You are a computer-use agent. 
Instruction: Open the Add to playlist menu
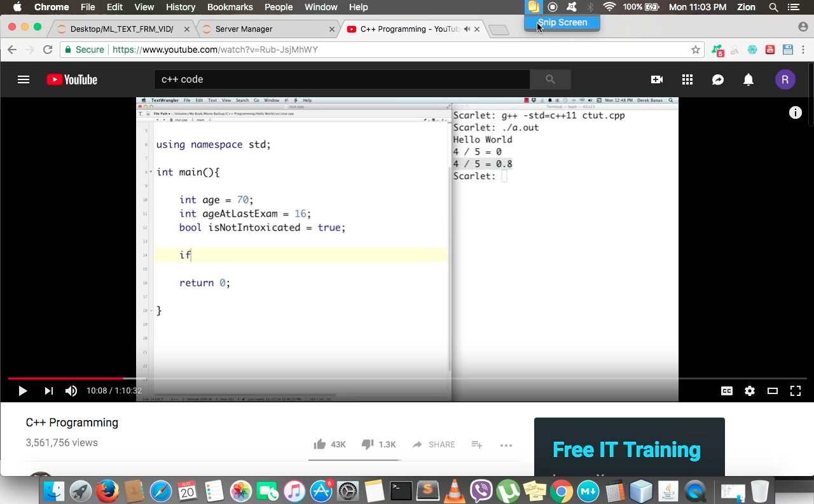click(x=477, y=444)
